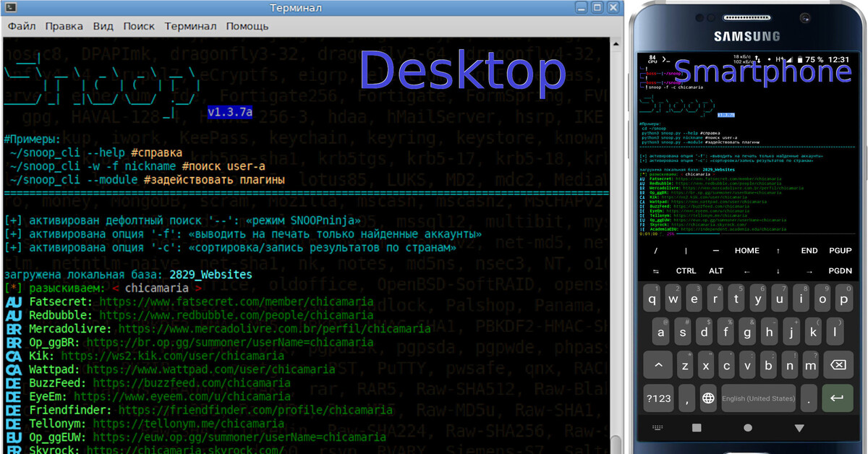Tap the END extra key on phone
The image size is (868, 454).
coord(809,251)
